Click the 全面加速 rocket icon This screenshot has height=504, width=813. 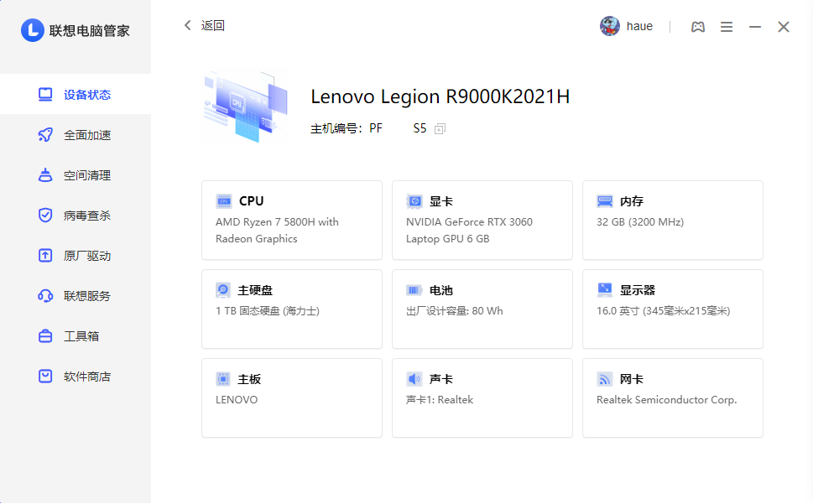click(x=45, y=135)
